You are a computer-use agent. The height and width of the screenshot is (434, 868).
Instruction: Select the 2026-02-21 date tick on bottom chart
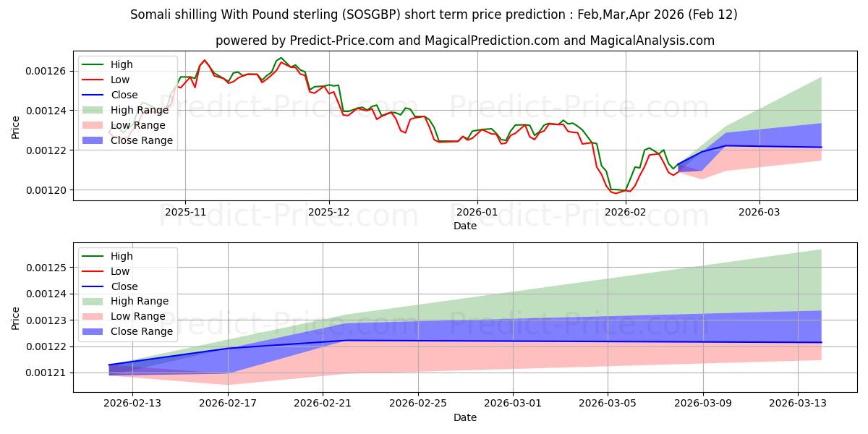(x=323, y=404)
